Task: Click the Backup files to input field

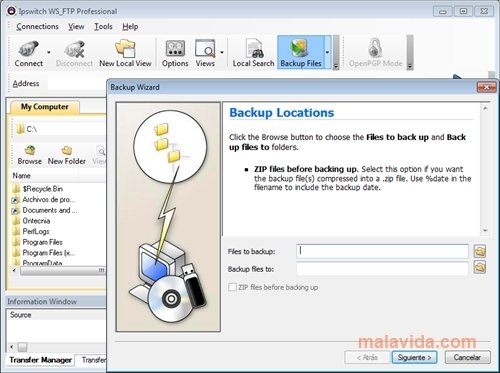Action: [x=382, y=268]
